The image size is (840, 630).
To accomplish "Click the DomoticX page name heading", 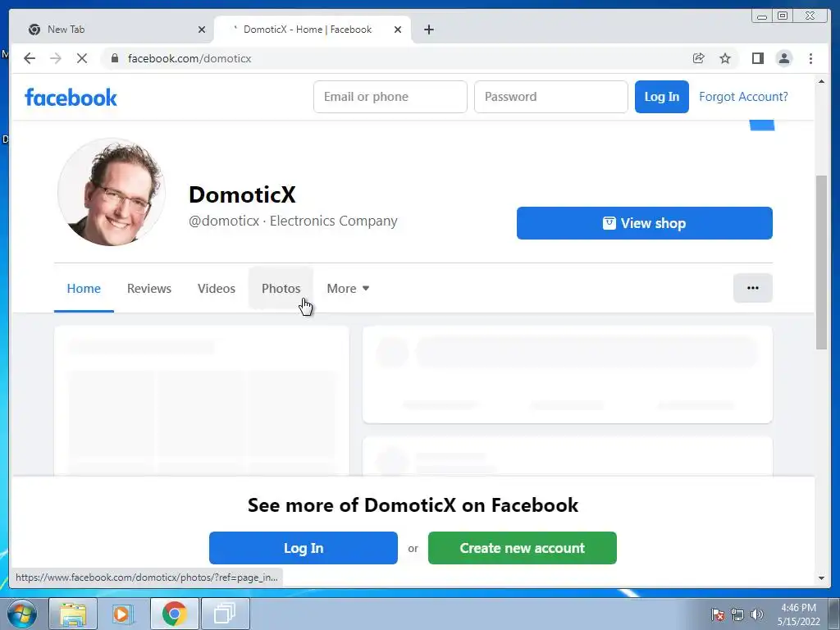I will point(242,194).
